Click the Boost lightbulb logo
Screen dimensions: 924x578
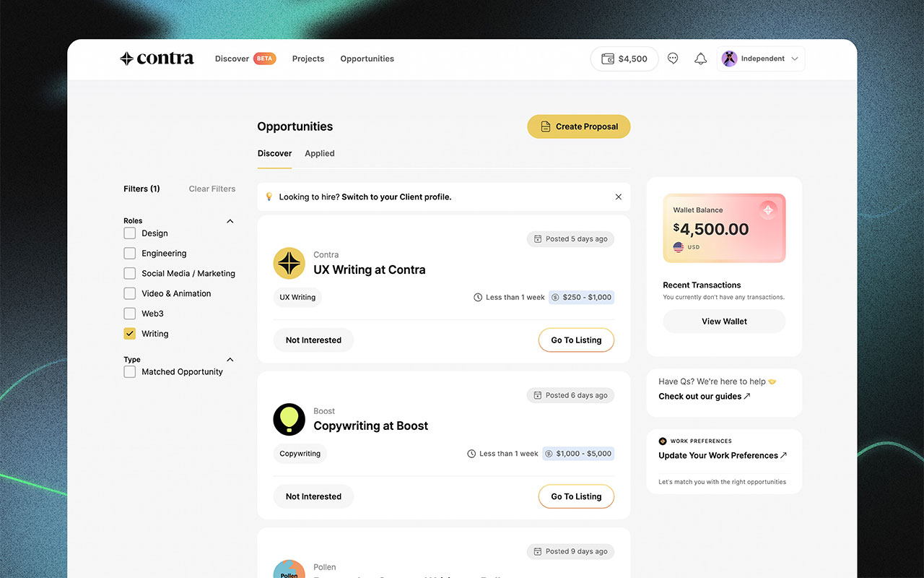pos(289,419)
